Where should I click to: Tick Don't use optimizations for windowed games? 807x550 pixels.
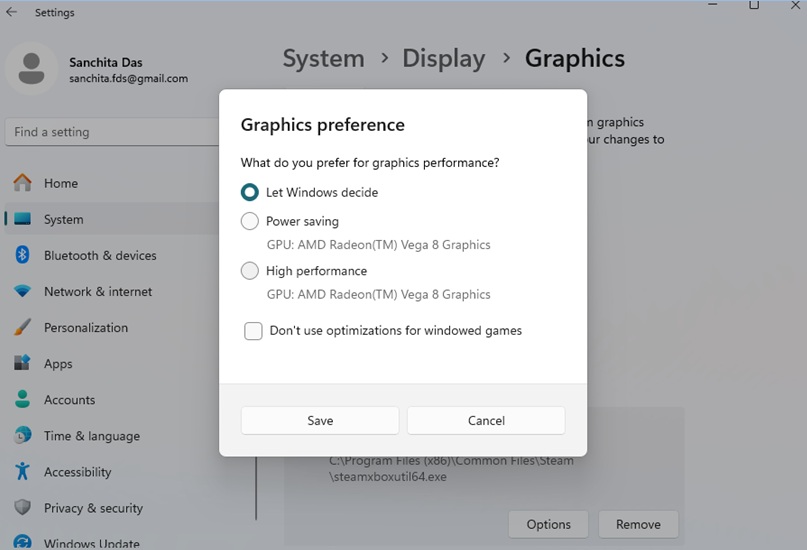coord(253,331)
